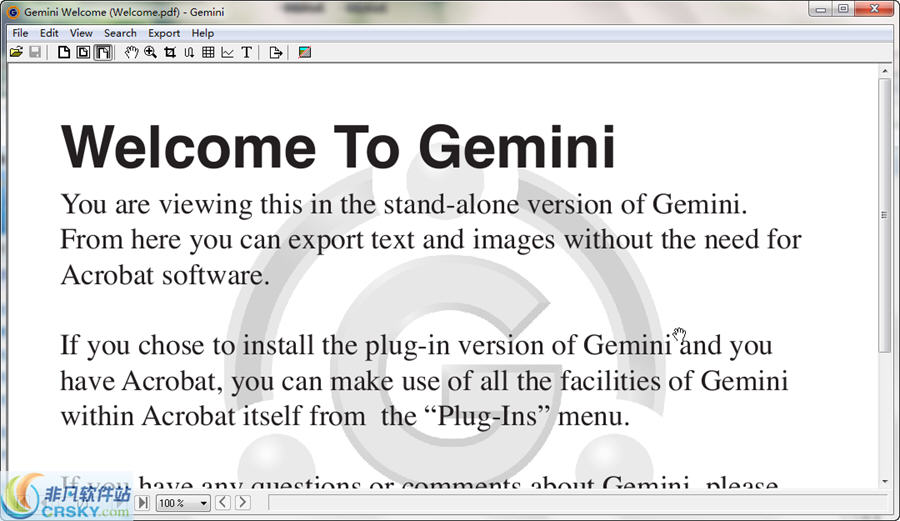900x521 pixels.
Task: Click the Export page arrow icon
Action: coord(276,52)
